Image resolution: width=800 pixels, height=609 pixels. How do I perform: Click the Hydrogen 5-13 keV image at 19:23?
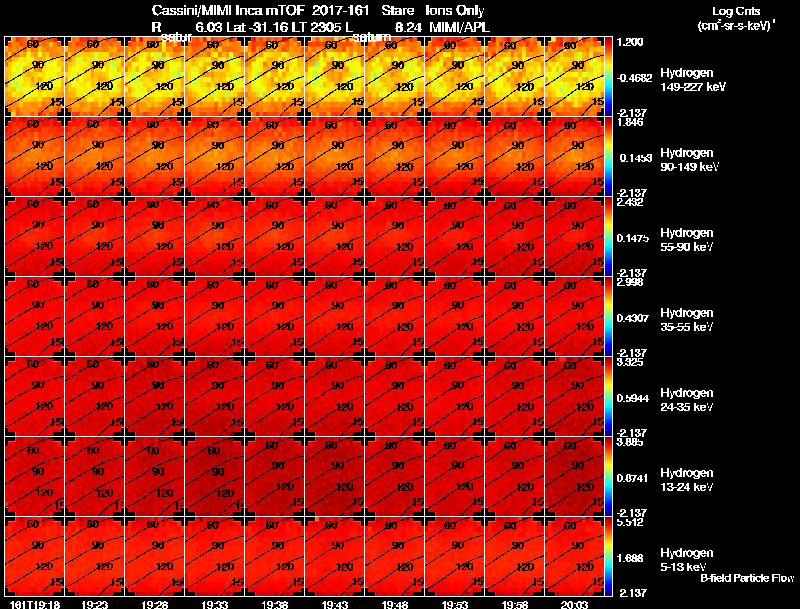coord(94,556)
